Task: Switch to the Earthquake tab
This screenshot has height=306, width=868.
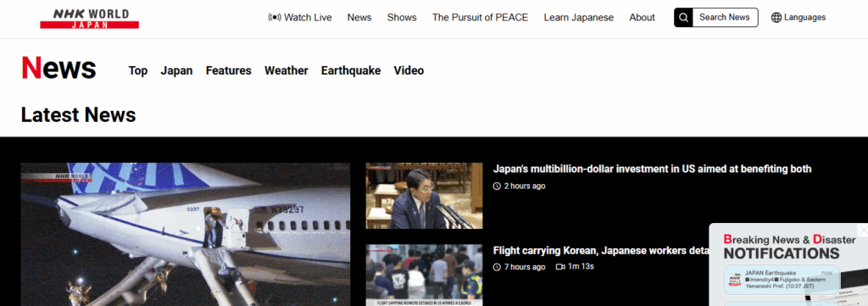Action: (x=351, y=70)
